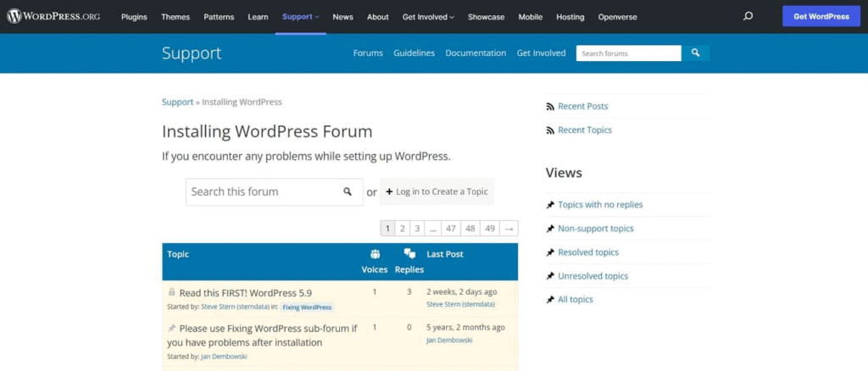Click Steve Stern in the Last Post column
The width and height of the screenshot is (868, 371).
click(x=460, y=304)
